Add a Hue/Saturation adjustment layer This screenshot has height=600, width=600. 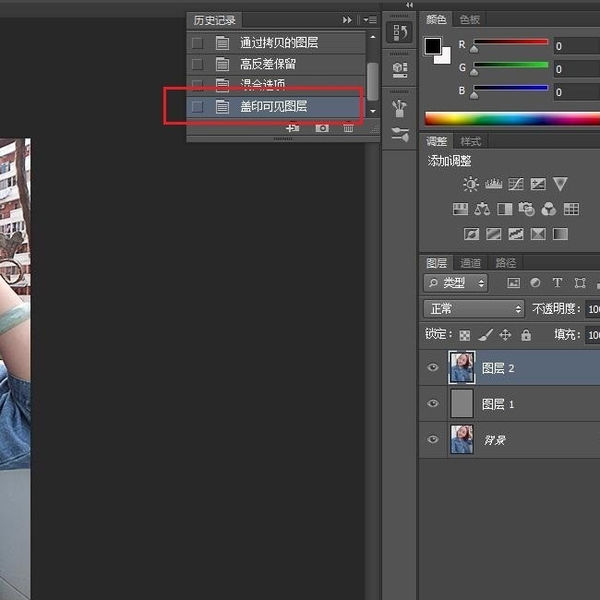460,209
